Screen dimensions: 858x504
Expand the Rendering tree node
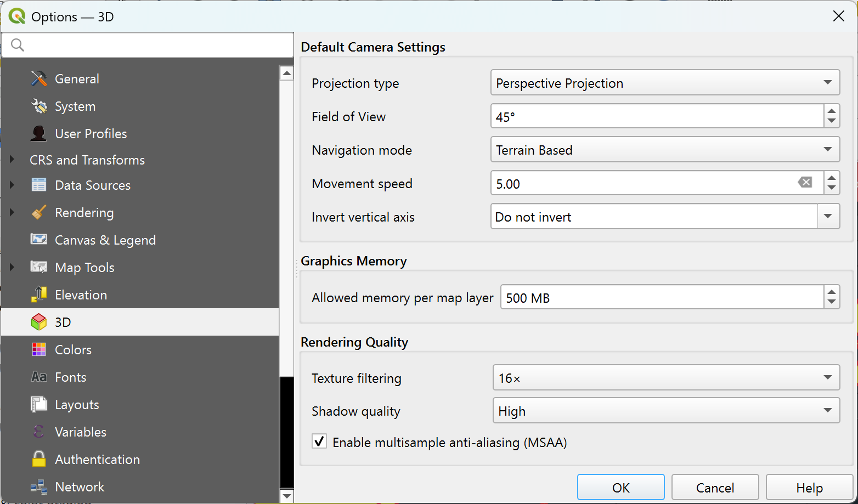(x=12, y=212)
